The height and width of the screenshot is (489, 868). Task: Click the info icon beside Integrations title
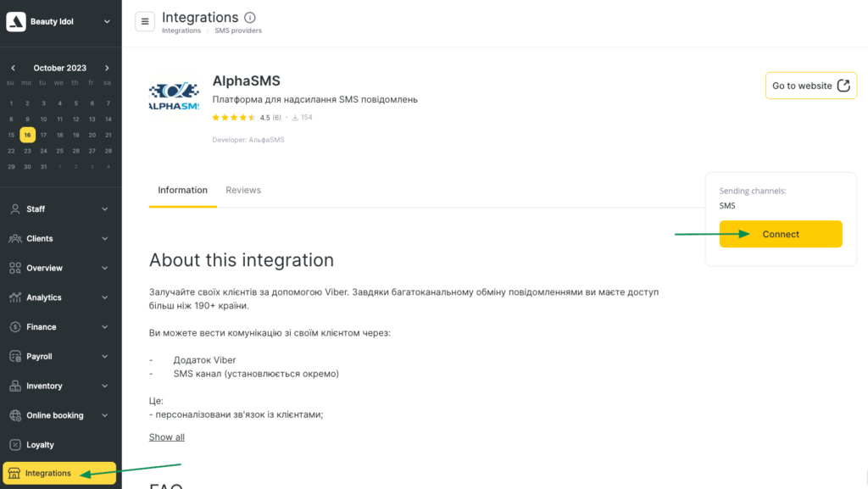coord(249,18)
